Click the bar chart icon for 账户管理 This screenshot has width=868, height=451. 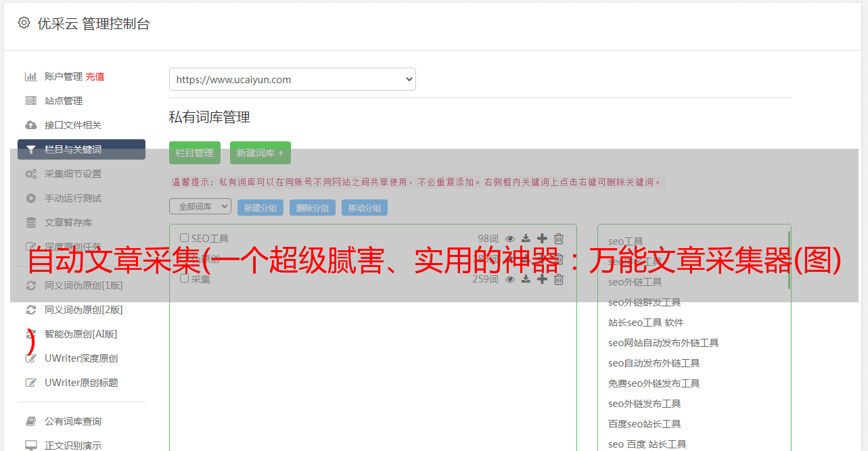(x=30, y=76)
